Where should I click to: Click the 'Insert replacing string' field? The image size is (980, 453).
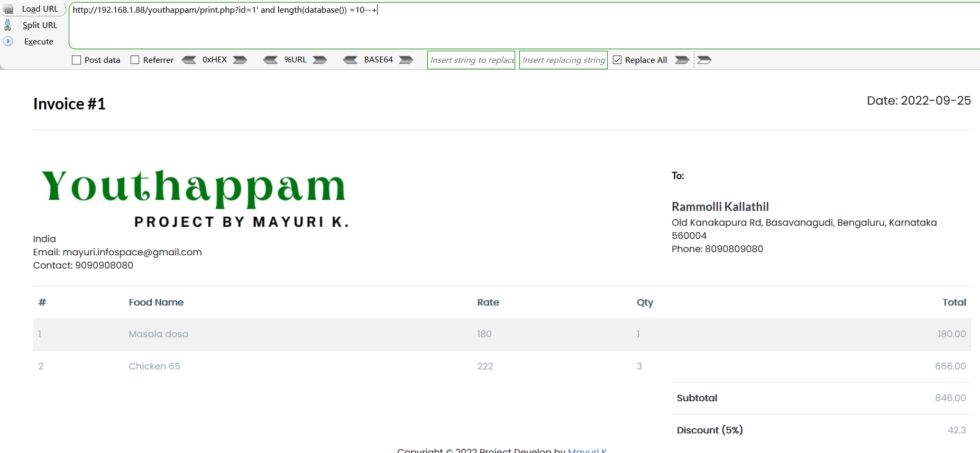point(563,60)
